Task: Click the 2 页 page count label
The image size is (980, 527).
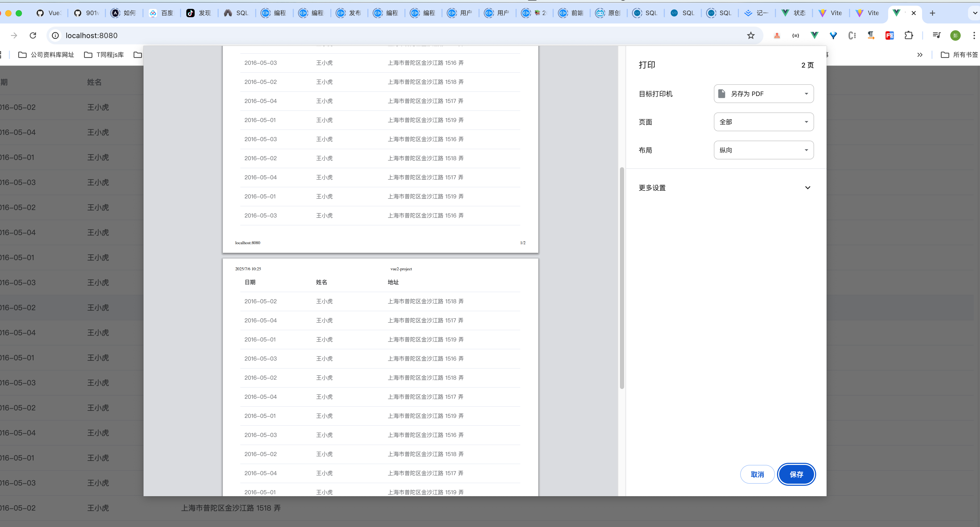Action: [x=807, y=65]
